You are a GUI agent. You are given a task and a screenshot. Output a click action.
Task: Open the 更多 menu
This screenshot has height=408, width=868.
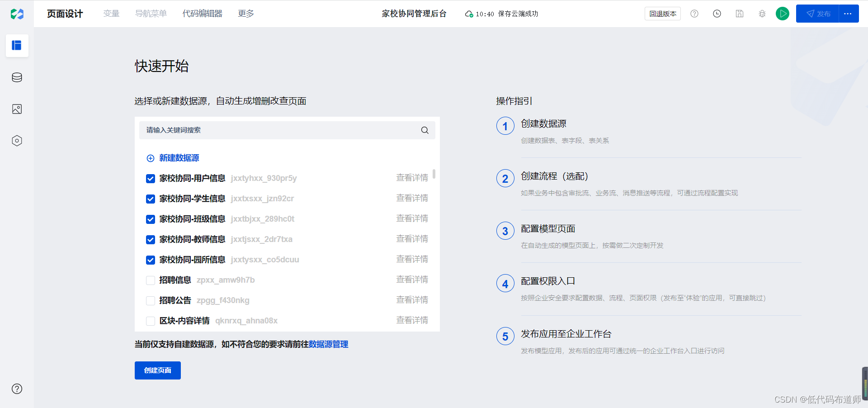pos(246,14)
